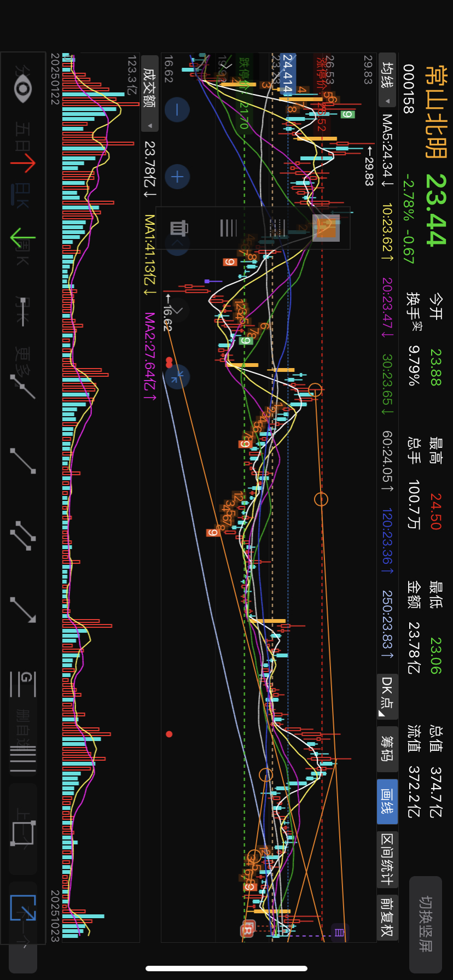The width and height of the screenshot is (453, 980).
Task: Tap the B buy-point marker on chart
Action: pyautogui.click(x=247, y=928)
